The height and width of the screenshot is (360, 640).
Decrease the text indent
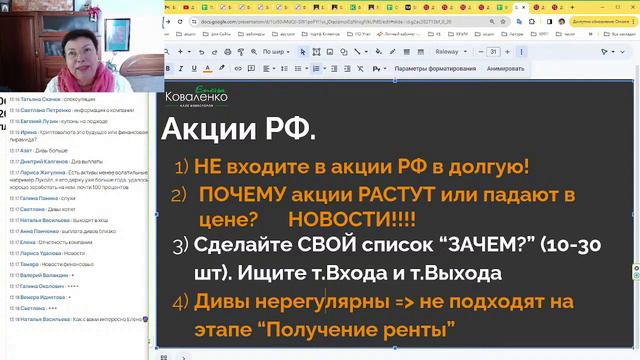[x=334, y=69]
